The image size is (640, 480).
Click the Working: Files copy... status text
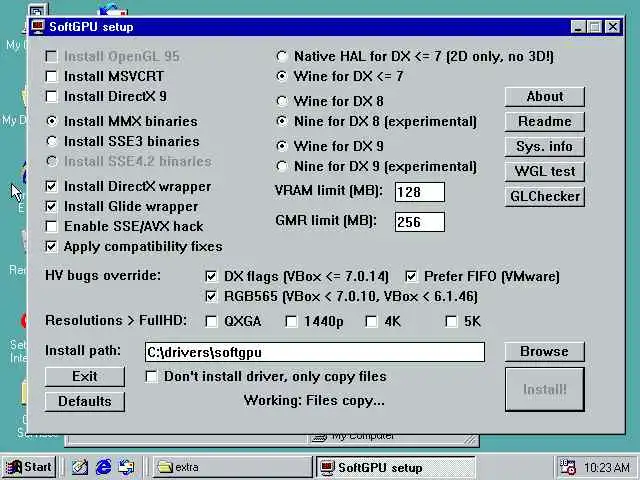pyautogui.click(x=314, y=400)
